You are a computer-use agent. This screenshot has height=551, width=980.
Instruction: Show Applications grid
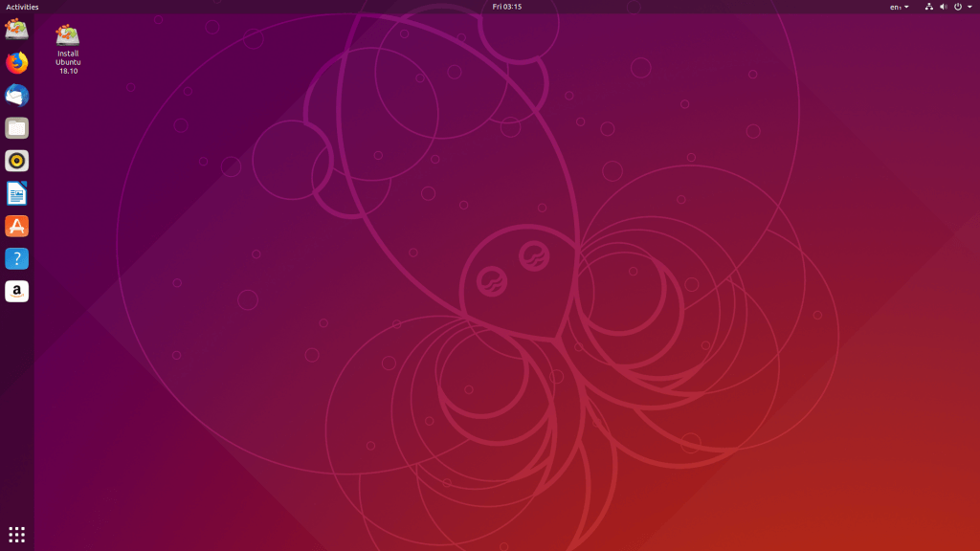(17, 534)
